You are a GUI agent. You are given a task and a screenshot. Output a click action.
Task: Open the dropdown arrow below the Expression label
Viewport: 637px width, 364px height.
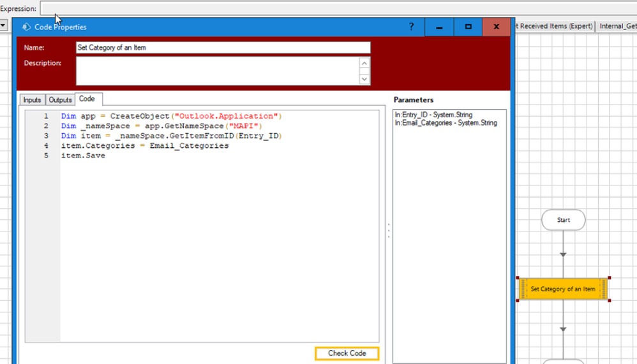[3, 25]
